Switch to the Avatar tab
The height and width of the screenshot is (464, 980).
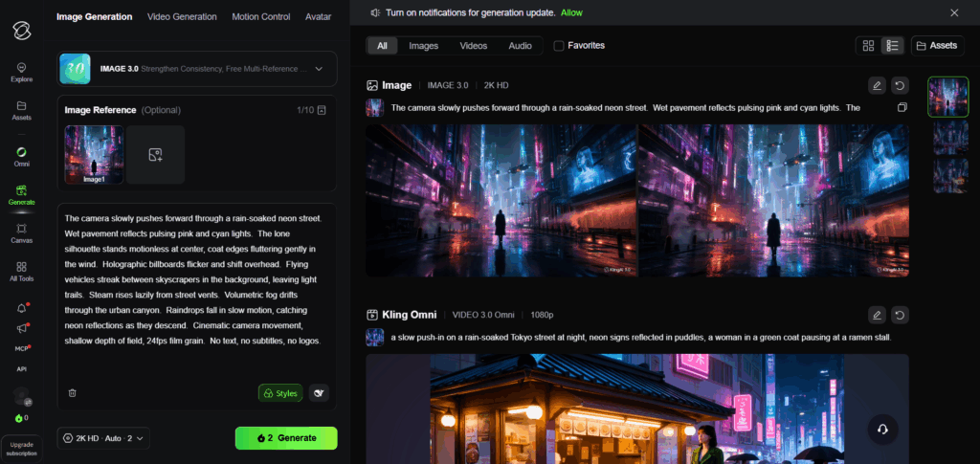(x=318, y=17)
